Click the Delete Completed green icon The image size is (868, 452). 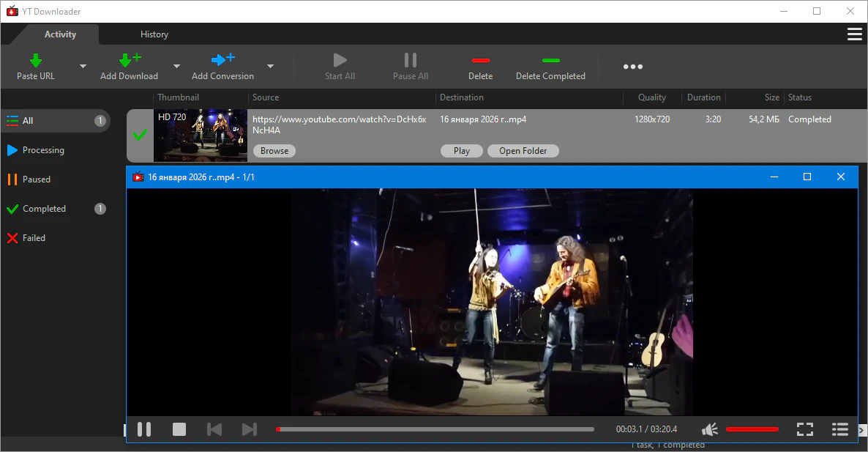coord(550,60)
